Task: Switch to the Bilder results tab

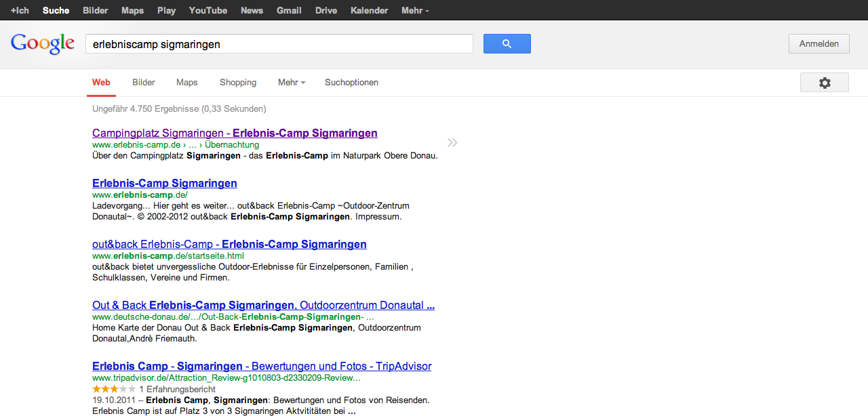Action: coord(144,83)
